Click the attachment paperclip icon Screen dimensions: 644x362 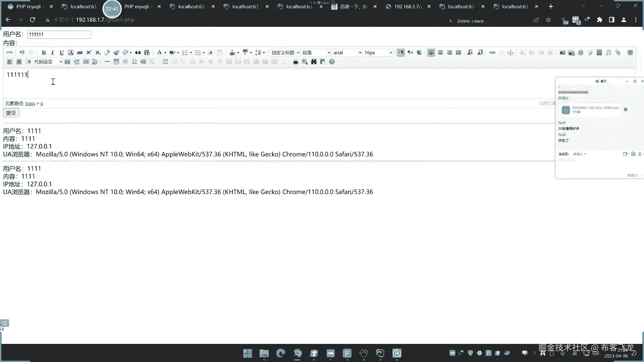point(618,53)
